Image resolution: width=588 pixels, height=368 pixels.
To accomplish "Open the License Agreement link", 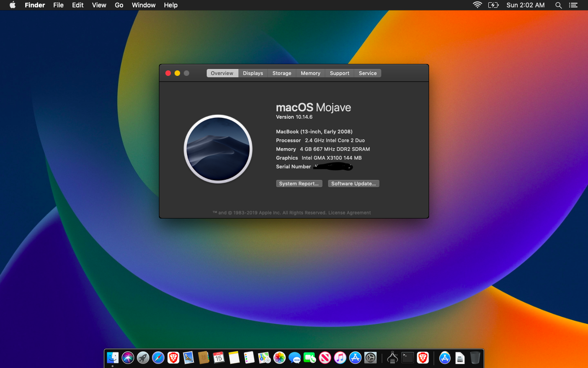I will click(x=350, y=213).
